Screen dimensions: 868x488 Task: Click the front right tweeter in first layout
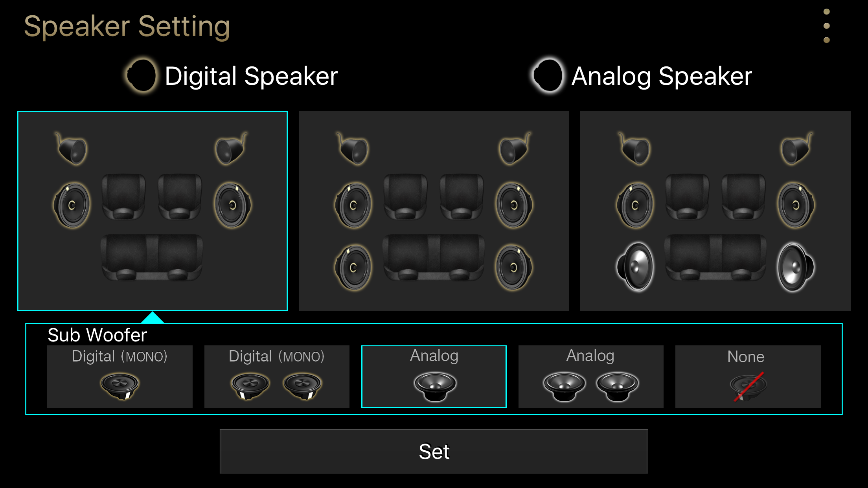232,149
